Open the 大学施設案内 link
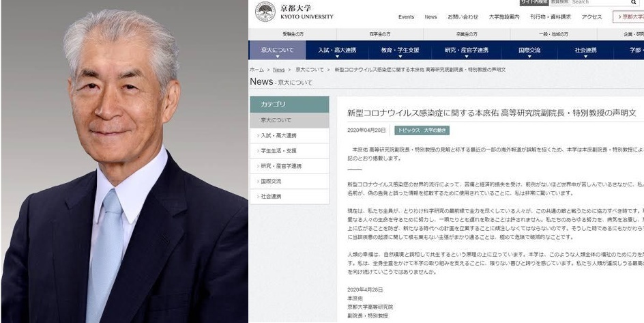Image resolution: width=644 pixels, height=323 pixels. (x=504, y=17)
